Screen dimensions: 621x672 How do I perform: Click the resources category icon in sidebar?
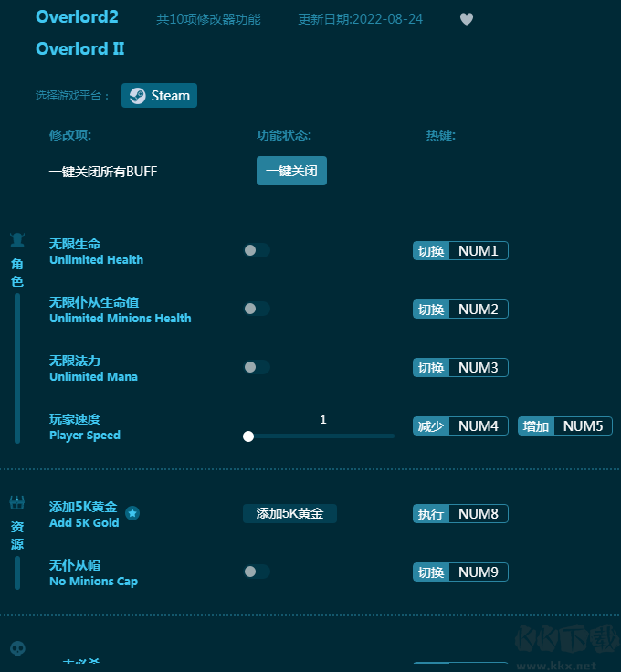pos(17,502)
